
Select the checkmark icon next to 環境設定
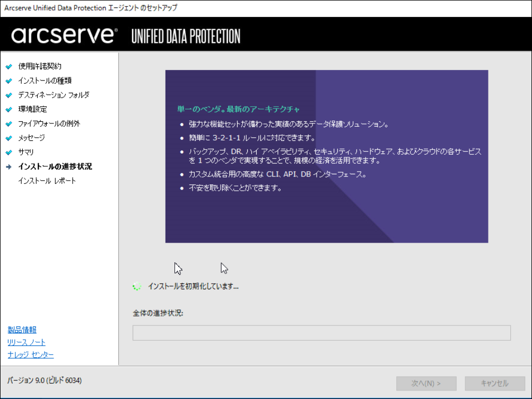pyautogui.click(x=8, y=110)
